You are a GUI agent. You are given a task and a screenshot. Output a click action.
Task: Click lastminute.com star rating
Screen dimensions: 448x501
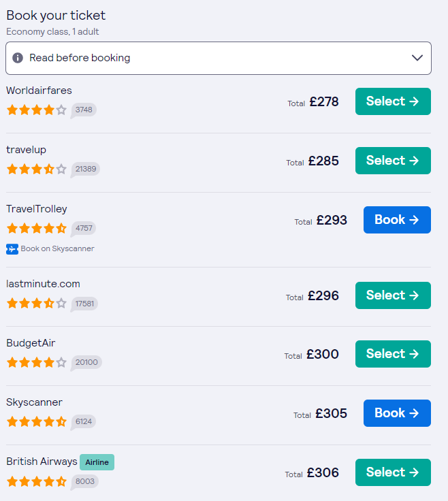[x=37, y=303]
